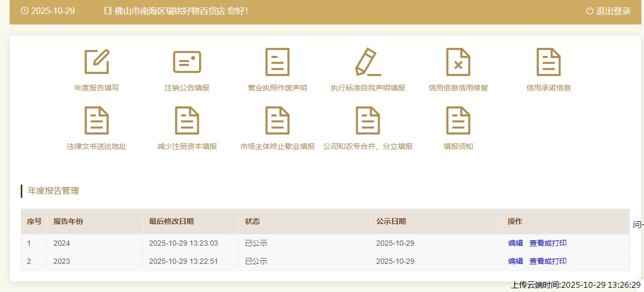Select the 执行标准自我声明填报 pencil icon

[368, 62]
